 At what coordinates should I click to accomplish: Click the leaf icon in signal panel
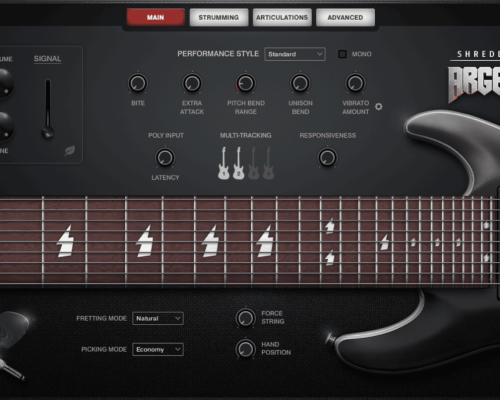[x=70, y=151]
